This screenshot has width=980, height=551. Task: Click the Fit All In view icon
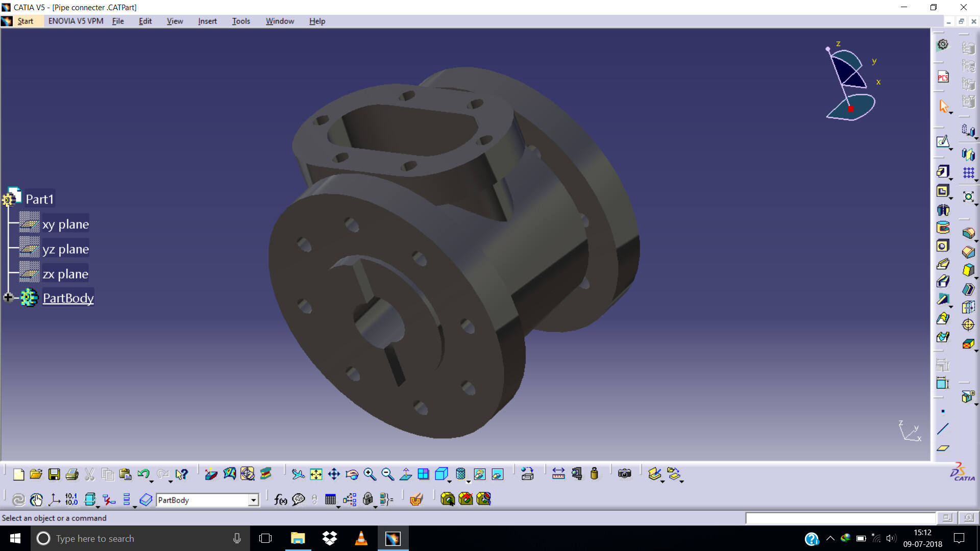click(x=316, y=474)
